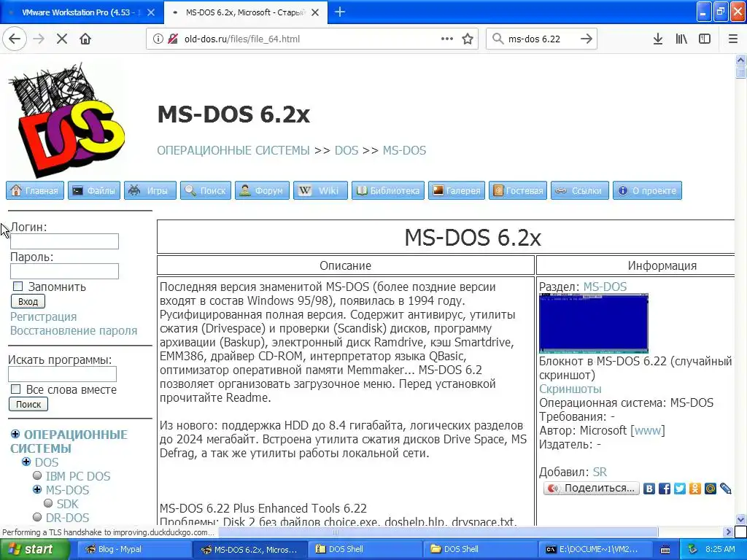Screen dimensions: 747x560
Task: Open the blue screenshot thumbnail
Action: click(594, 323)
